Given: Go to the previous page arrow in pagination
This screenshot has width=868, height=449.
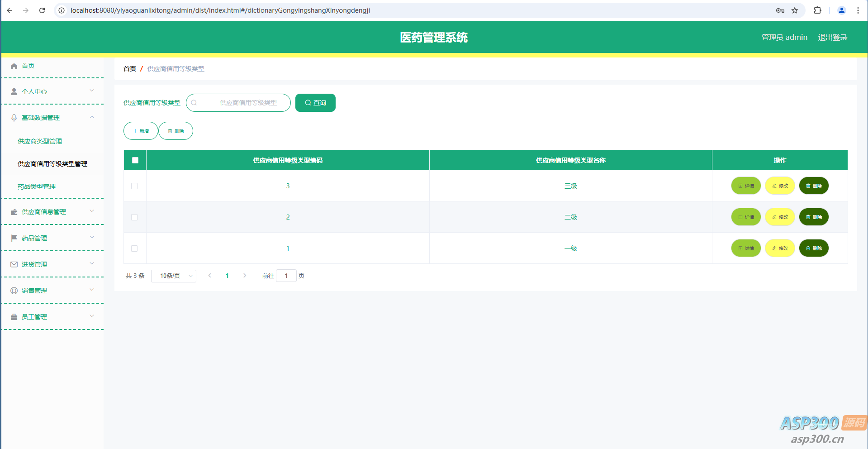Looking at the screenshot, I should click(210, 276).
